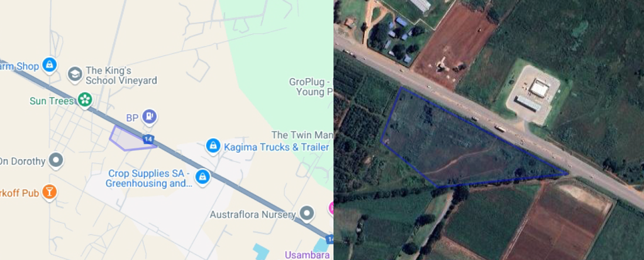This screenshot has width=644, height=260.
Task: Click the Austraflora Nursery text label
Action: point(253,214)
